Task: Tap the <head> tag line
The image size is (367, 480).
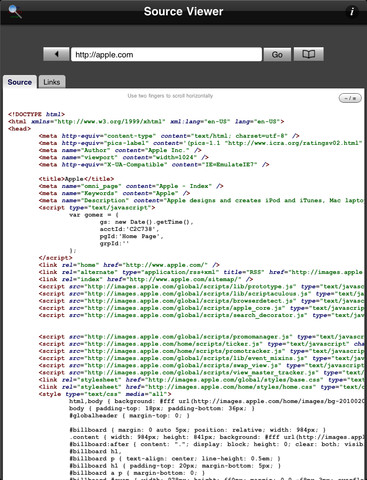Action: pyautogui.click(x=19, y=129)
